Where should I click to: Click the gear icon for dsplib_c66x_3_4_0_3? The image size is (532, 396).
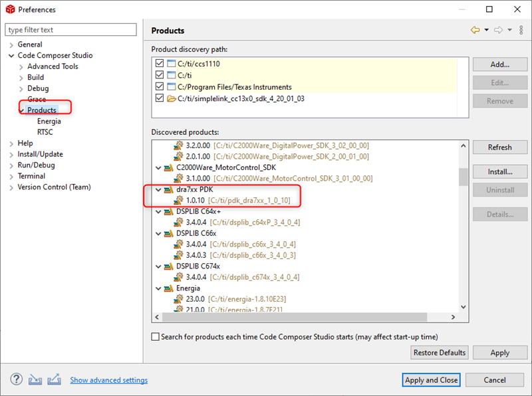click(178, 255)
